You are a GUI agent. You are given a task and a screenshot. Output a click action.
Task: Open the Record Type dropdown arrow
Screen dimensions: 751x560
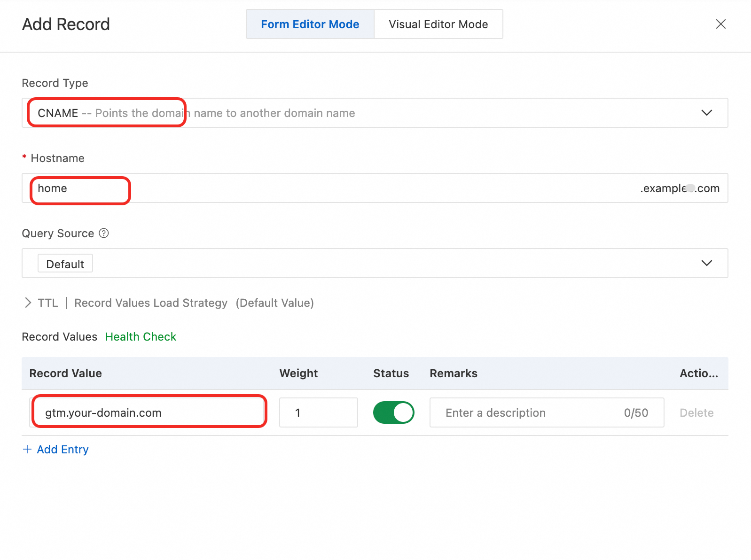(706, 113)
